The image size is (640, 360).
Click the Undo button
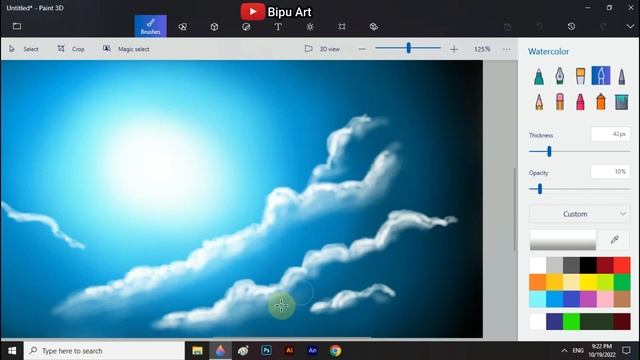coord(540,26)
